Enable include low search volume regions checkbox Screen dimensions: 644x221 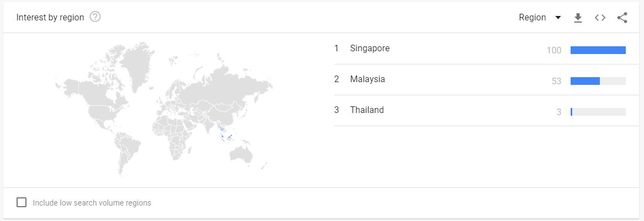(22, 202)
